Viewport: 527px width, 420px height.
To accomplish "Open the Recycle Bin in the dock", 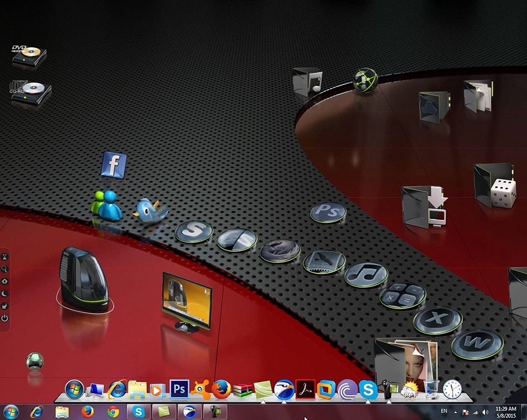I will tap(431, 390).
